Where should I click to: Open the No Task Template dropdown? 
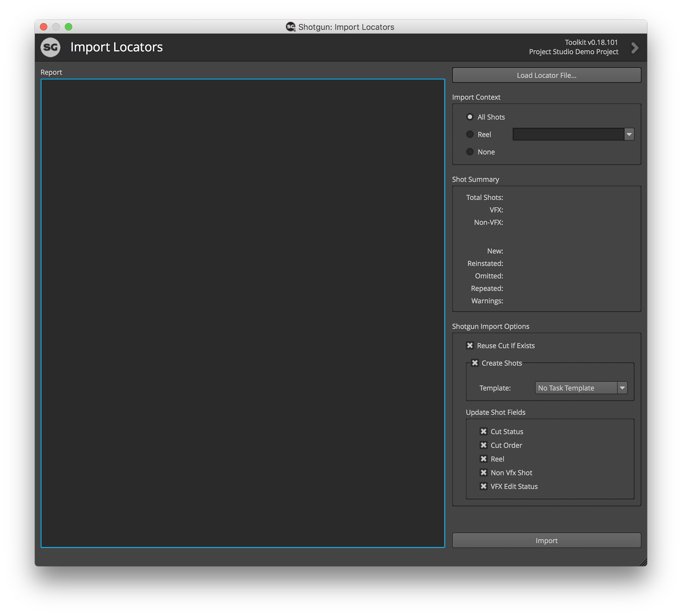(581, 388)
